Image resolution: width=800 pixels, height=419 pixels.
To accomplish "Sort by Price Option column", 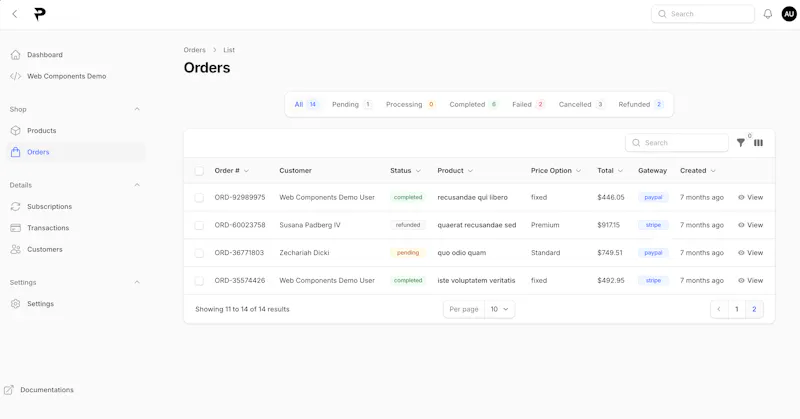I will tap(556, 170).
